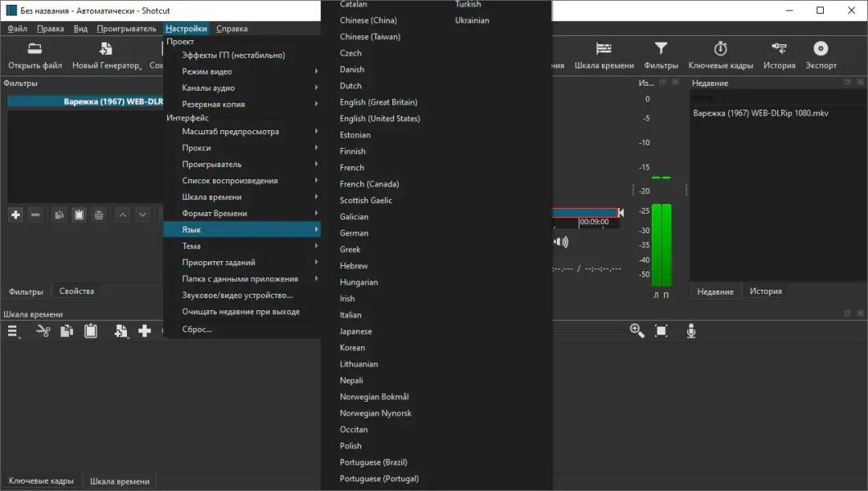Add a filter with the plus button
This screenshot has width=868, height=491.
pyautogui.click(x=15, y=214)
